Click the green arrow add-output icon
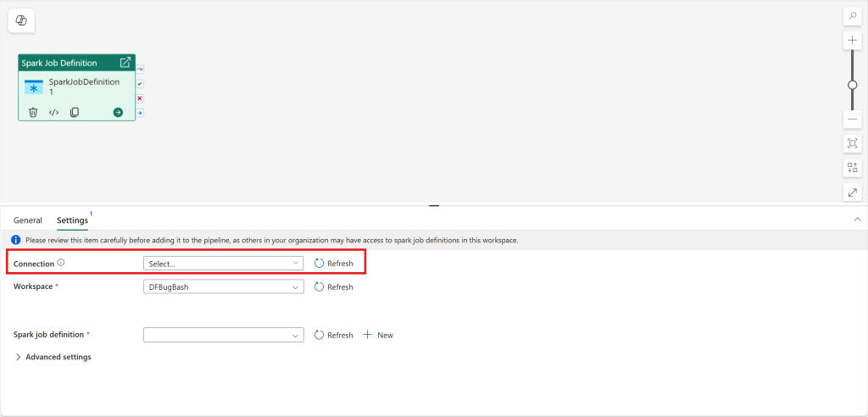Screen dimensions: 868x417 pyautogui.click(x=118, y=112)
